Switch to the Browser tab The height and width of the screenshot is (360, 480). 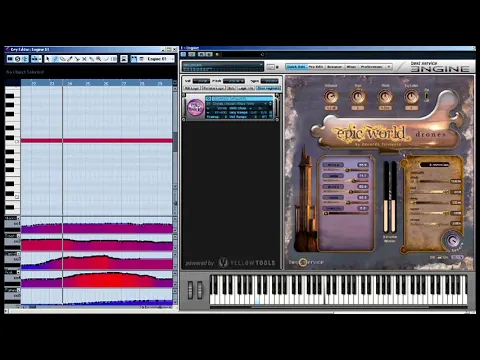pos(334,67)
